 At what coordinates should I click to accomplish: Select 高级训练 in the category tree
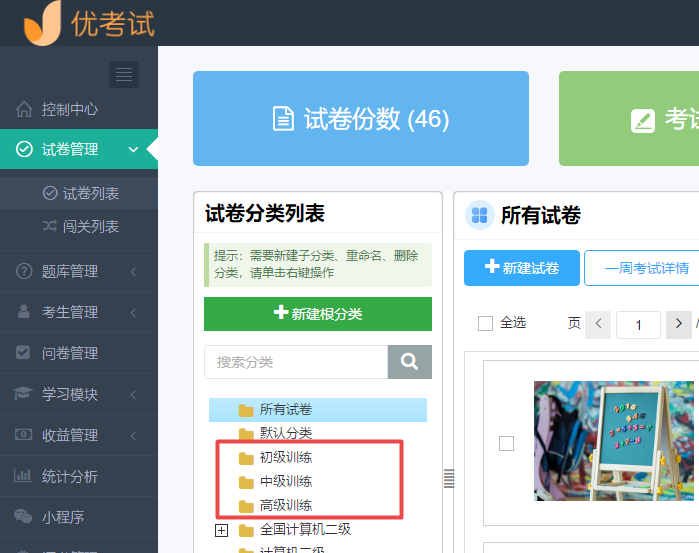(x=286, y=506)
